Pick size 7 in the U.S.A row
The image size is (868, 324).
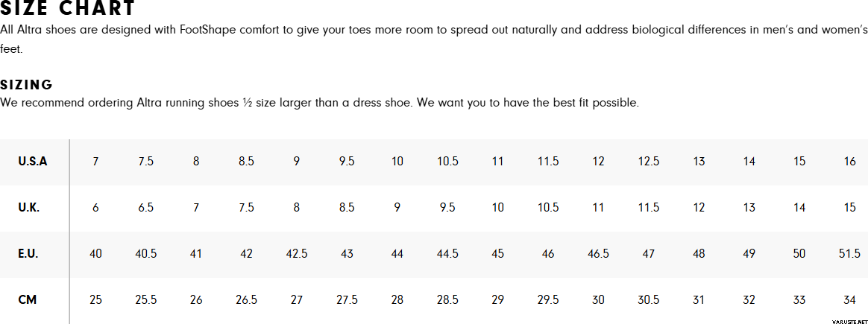pyautogui.click(x=95, y=162)
